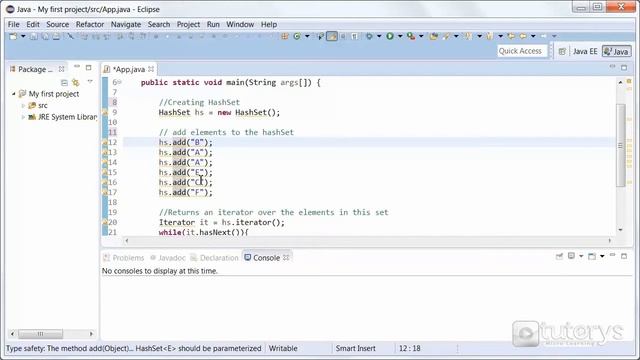Image resolution: width=640 pixels, height=360 pixels.
Task: Open the Navigate menu
Action: 126,24
